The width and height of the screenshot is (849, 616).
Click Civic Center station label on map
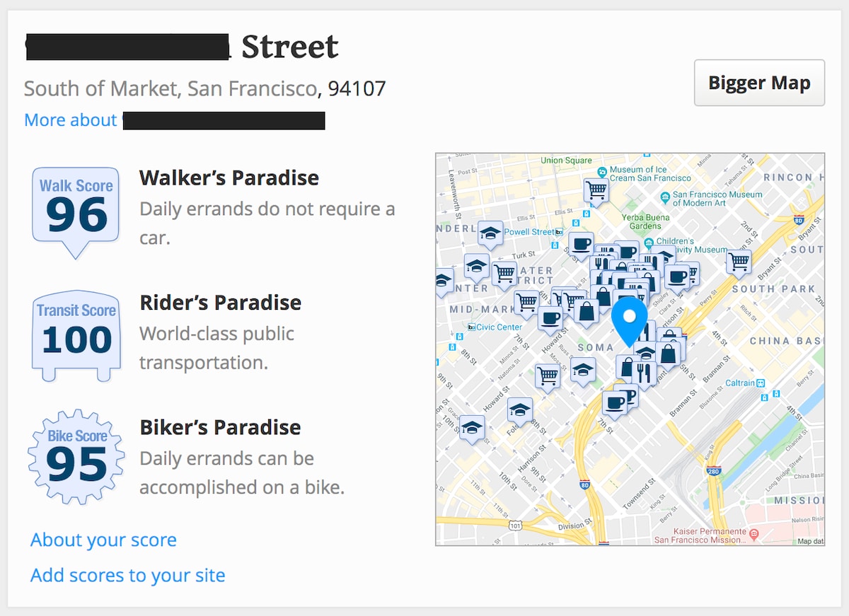point(495,327)
